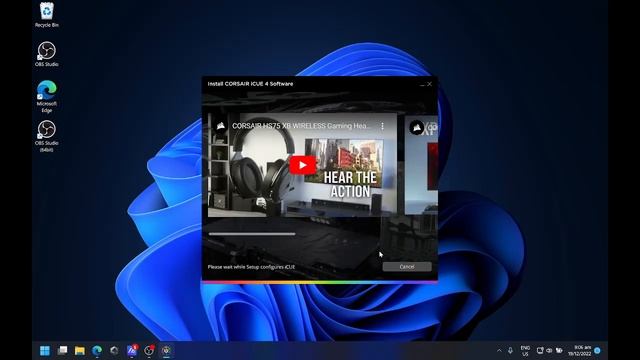The image size is (640, 360).
Task: Click the 'Install CORSAIR iCUE 4 Software' title
Action: tap(250, 84)
